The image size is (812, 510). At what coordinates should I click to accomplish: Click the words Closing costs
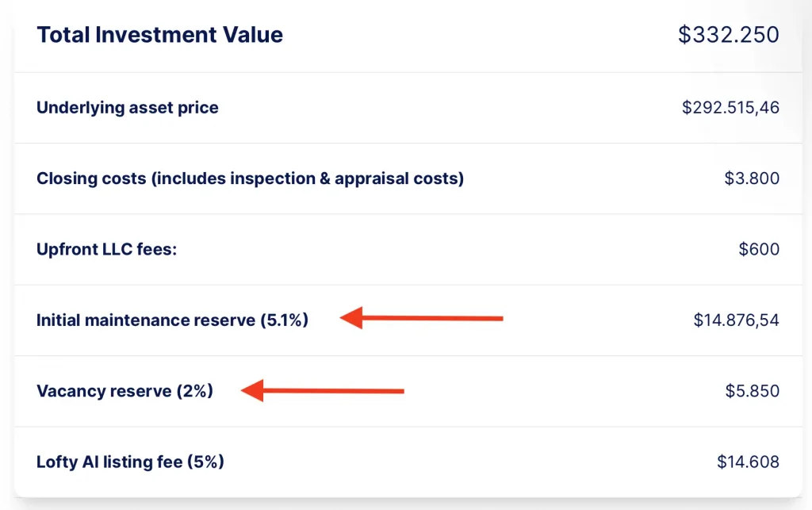pyautogui.click(x=90, y=178)
